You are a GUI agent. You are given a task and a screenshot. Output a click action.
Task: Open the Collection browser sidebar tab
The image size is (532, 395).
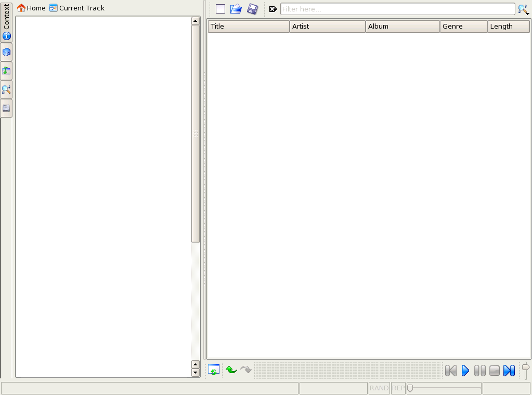point(6,52)
